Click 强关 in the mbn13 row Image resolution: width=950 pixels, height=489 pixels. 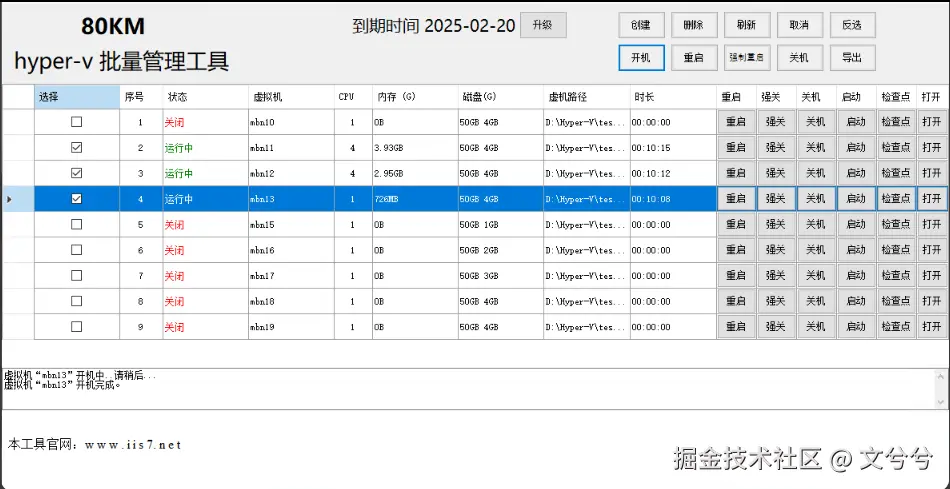776,199
